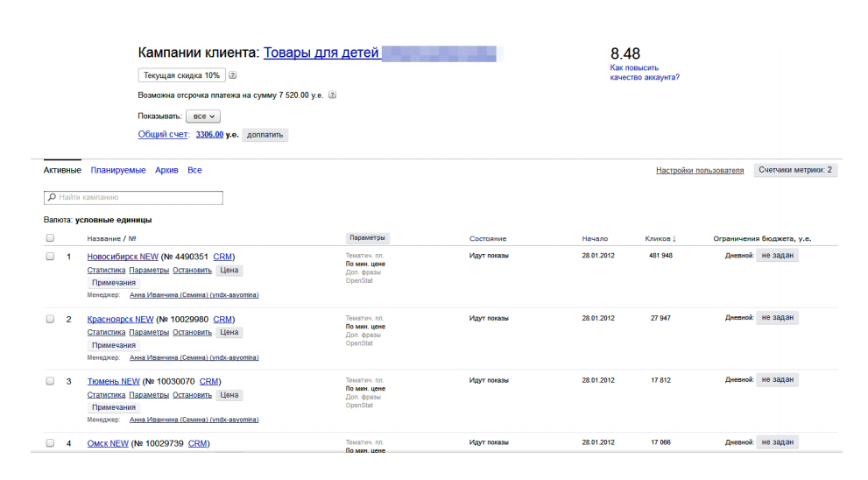Check the Новосибирск NEW campaign checkbox

click(51, 257)
